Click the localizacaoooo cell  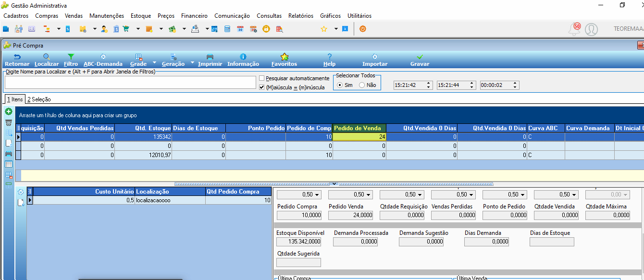click(170, 200)
